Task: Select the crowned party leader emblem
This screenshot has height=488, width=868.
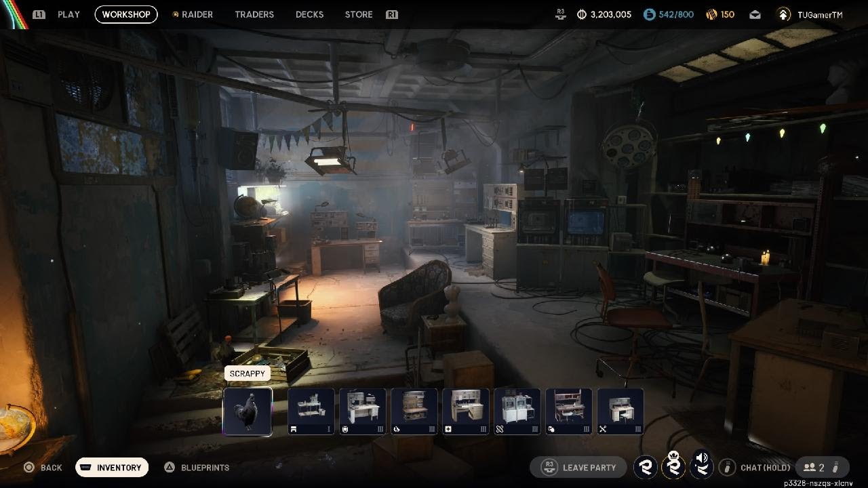Action: (x=673, y=466)
